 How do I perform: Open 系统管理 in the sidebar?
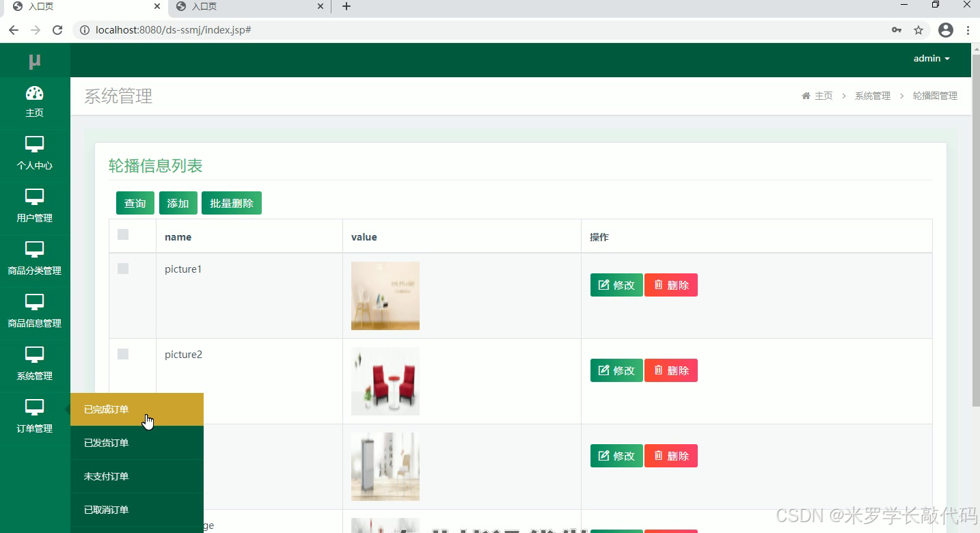(x=35, y=364)
